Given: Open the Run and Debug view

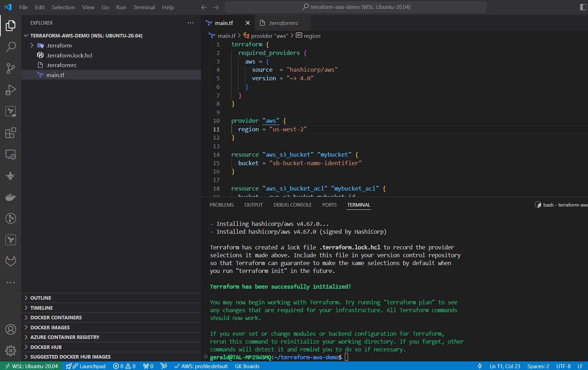Looking at the screenshot, I should tap(11, 90).
